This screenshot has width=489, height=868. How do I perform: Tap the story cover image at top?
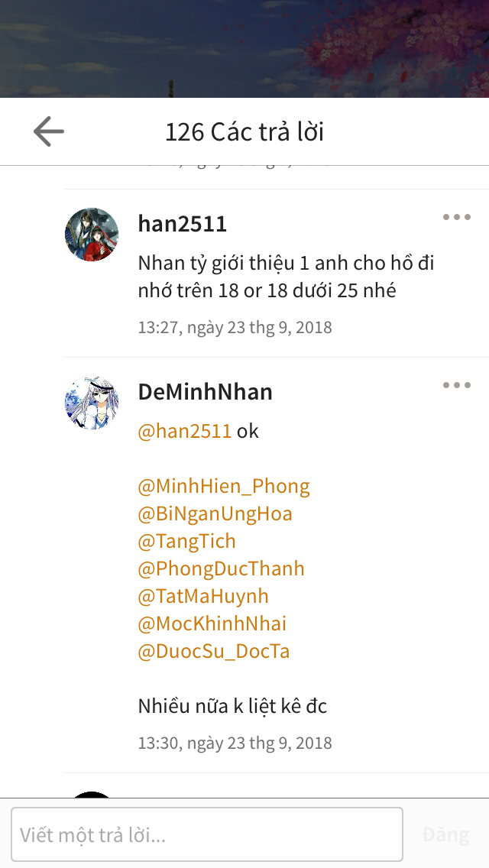(x=244, y=49)
